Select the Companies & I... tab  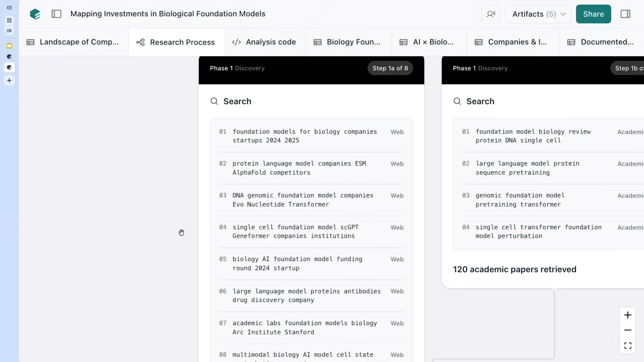point(511,42)
